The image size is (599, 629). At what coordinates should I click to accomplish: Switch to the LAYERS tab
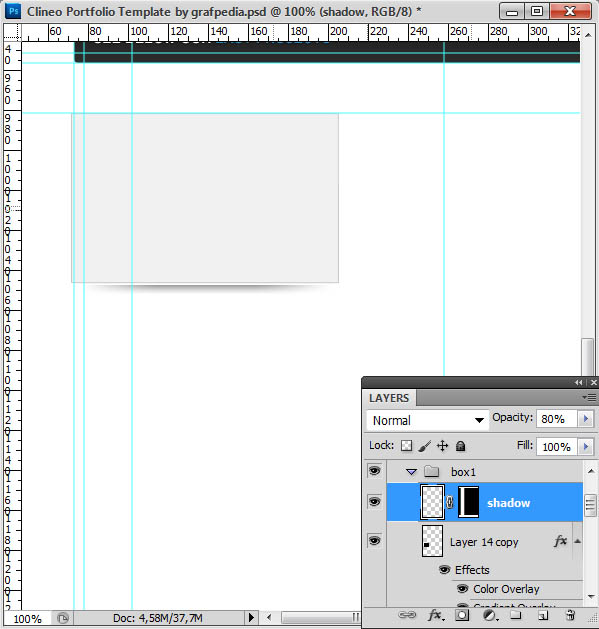coord(389,398)
